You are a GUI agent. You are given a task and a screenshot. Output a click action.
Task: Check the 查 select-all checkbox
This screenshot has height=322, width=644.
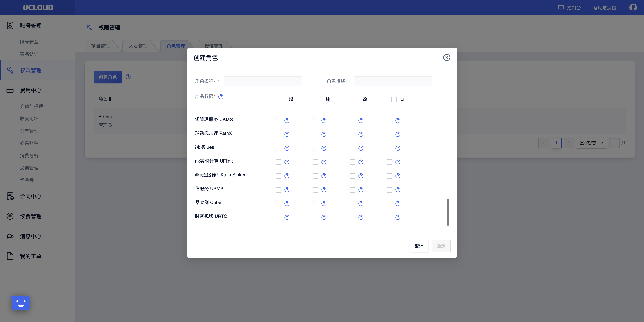click(394, 100)
